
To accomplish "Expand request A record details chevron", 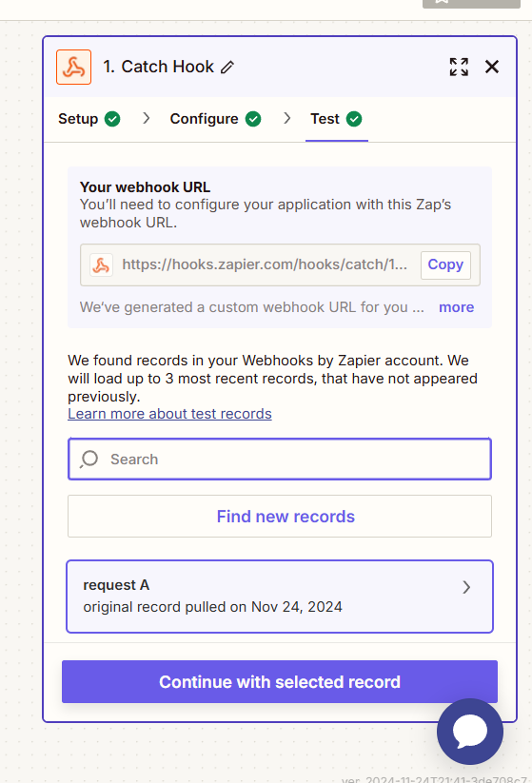I will point(466,587).
